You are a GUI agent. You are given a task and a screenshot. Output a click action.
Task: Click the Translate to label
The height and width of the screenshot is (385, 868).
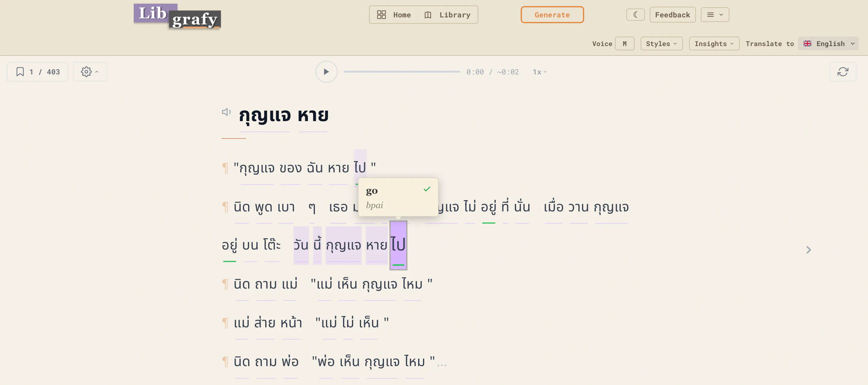769,44
